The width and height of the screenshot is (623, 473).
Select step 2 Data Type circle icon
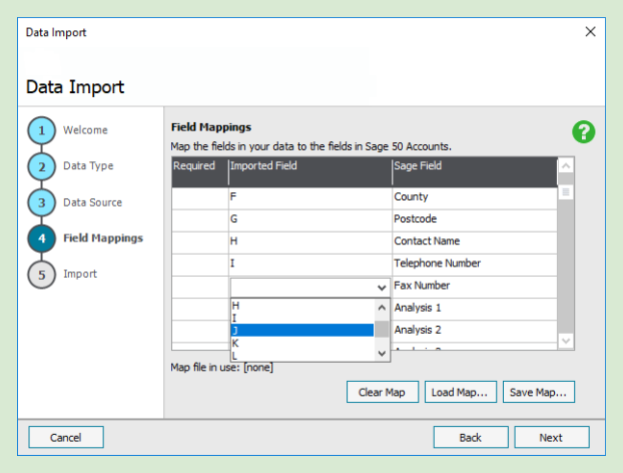(x=41, y=167)
